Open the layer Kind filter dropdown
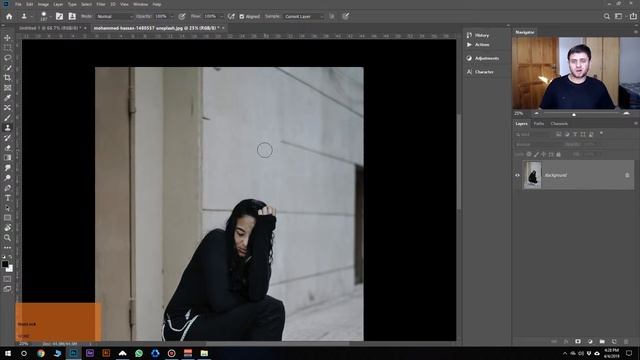640x360 pixels. [532, 134]
